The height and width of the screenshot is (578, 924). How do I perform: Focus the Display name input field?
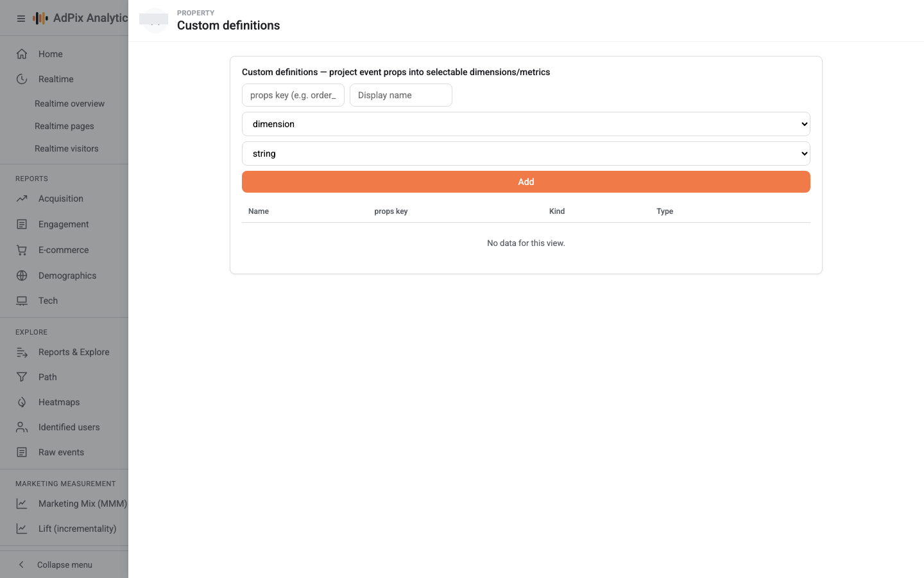(401, 95)
